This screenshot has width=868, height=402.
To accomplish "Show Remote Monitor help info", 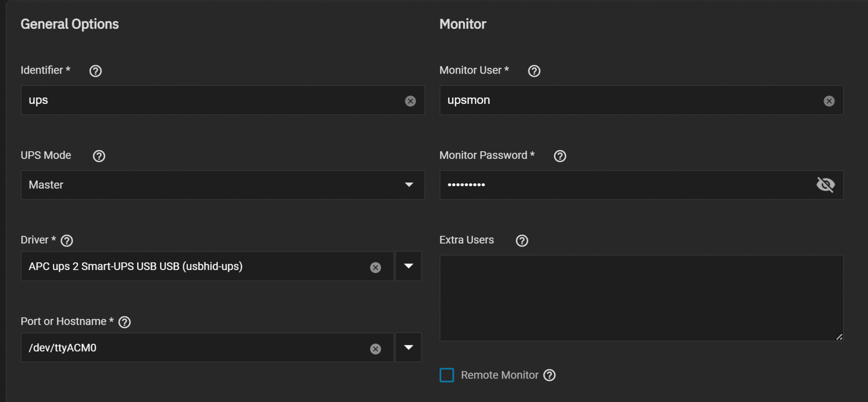I will pyautogui.click(x=549, y=375).
